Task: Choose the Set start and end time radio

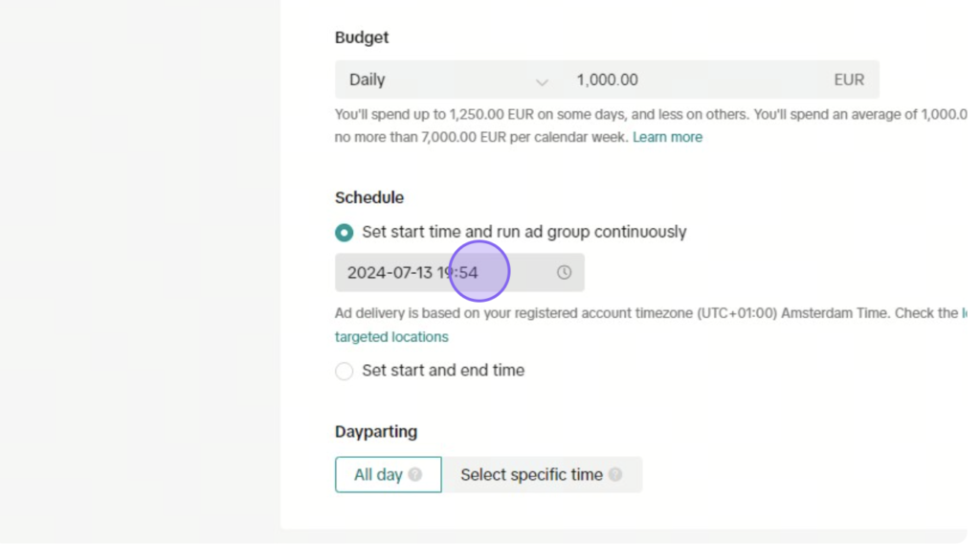Action: [x=344, y=371]
